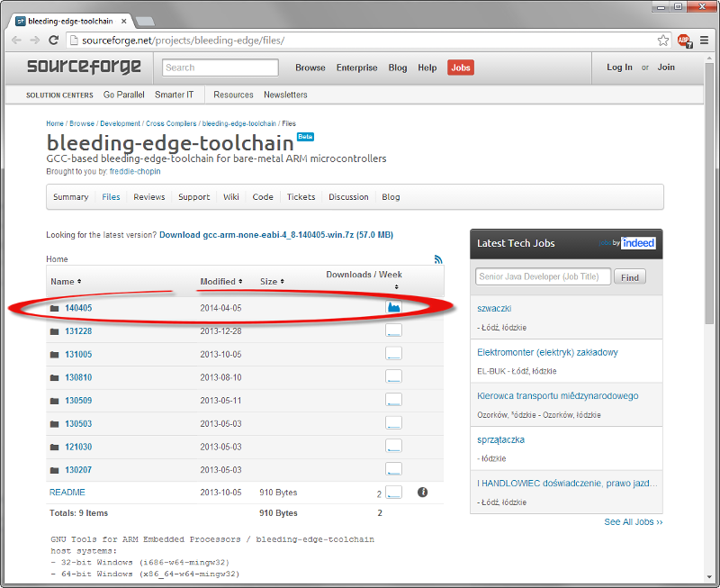This screenshot has width=720, height=588.
Task: Close the bleeding-edge-toolchain browser tab
Action: point(124,21)
